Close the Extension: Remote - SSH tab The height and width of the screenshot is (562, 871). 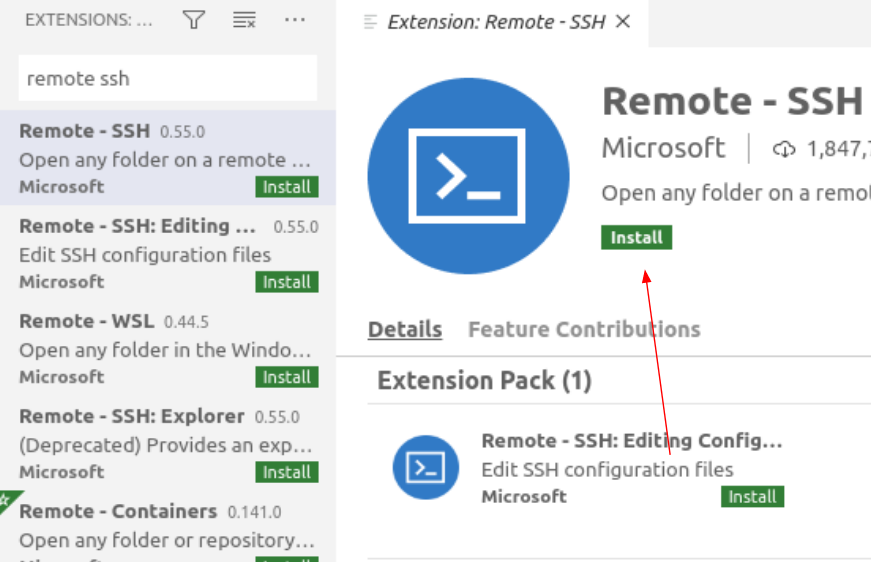click(x=623, y=22)
